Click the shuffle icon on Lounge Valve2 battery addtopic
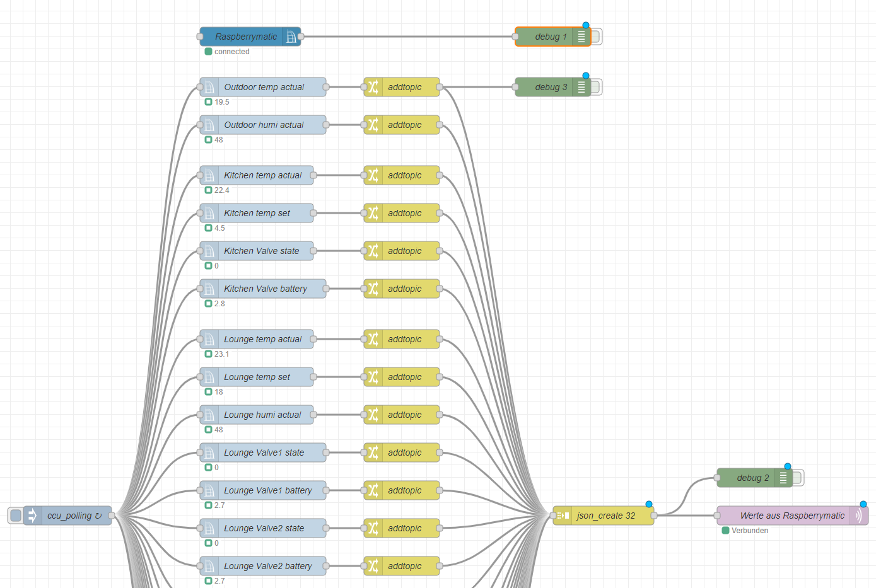Viewport: 876px width, 588px height. tap(373, 566)
